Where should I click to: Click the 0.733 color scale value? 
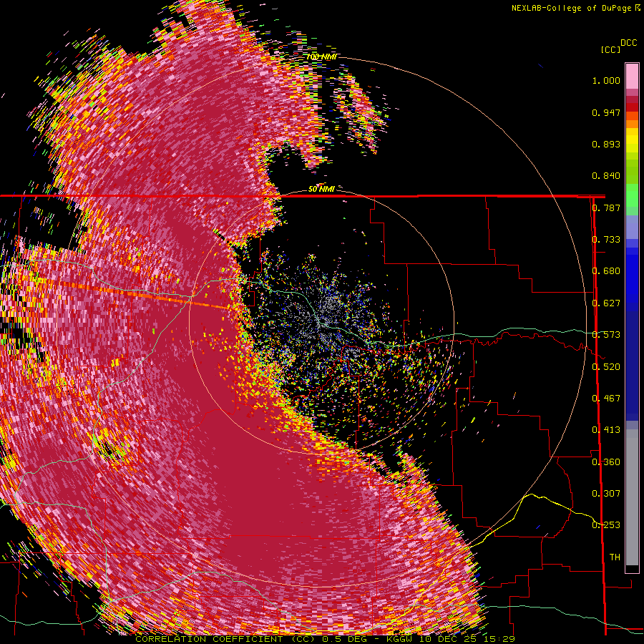click(x=606, y=240)
